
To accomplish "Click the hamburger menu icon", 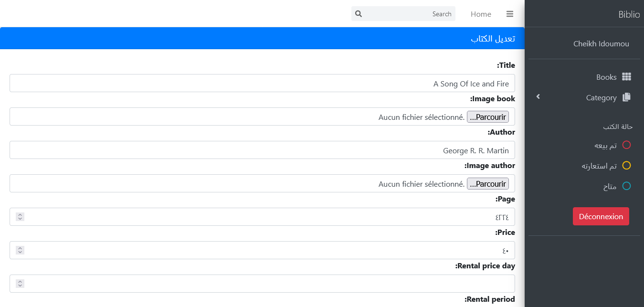I will click(x=510, y=14).
